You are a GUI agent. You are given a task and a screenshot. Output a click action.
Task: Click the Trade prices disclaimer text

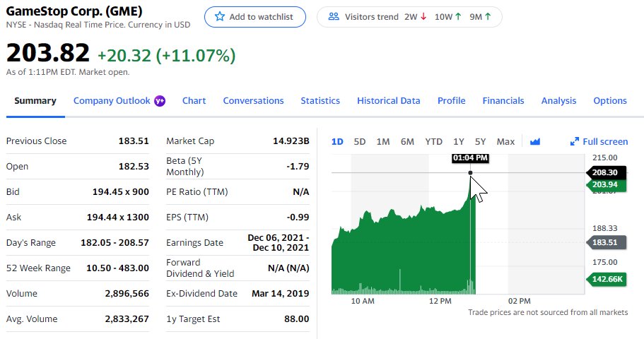[x=548, y=312]
